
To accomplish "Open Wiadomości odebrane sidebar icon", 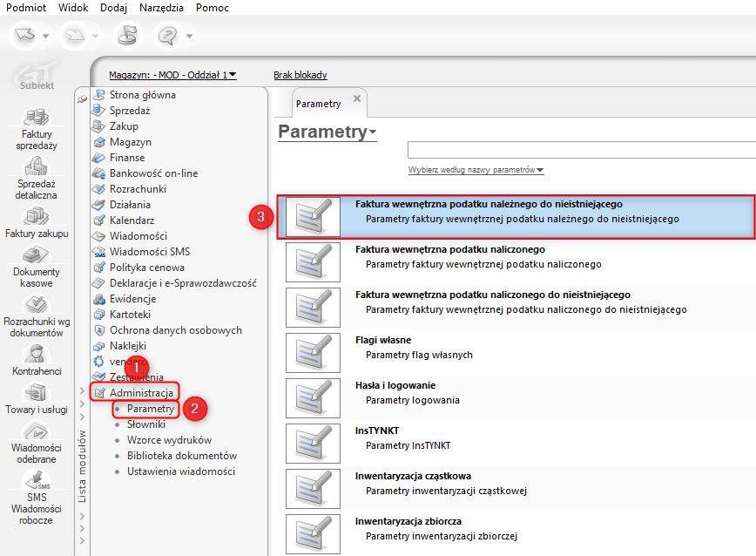I will pos(37,432).
